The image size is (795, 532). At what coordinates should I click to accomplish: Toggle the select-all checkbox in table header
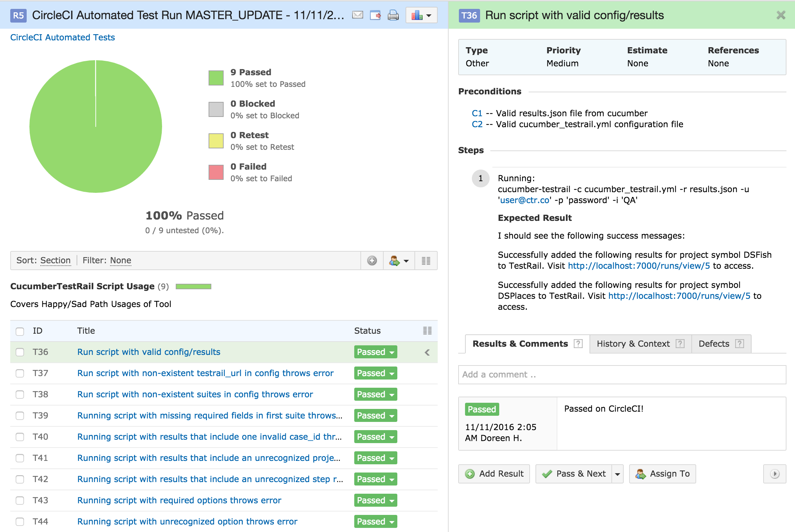[20, 331]
